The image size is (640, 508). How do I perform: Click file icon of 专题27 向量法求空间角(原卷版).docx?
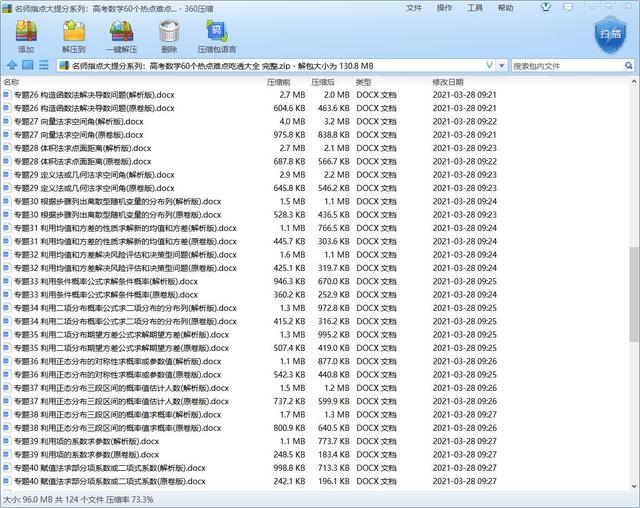tap(7, 135)
